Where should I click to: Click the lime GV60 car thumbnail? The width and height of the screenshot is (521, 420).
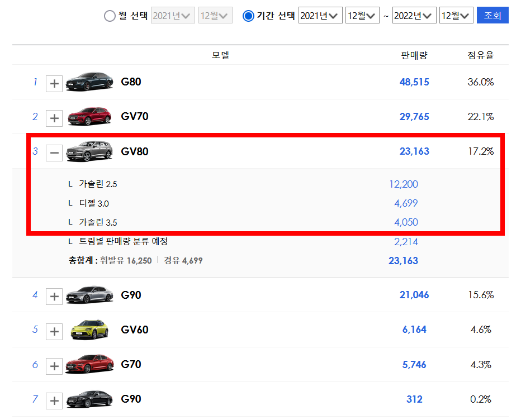coord(89,330)
